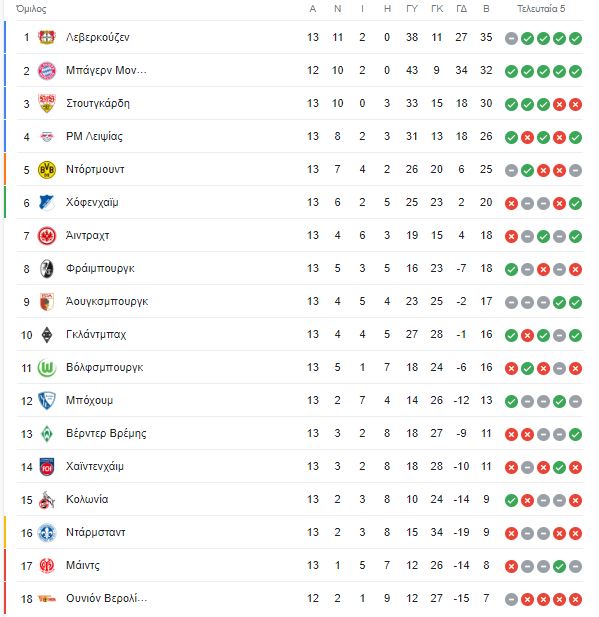Image resolution: width=599 pixels, height=617 pixels.
Task: Click the Borussia Dortmund BVB logo
Action: click(x=46, y=170)
